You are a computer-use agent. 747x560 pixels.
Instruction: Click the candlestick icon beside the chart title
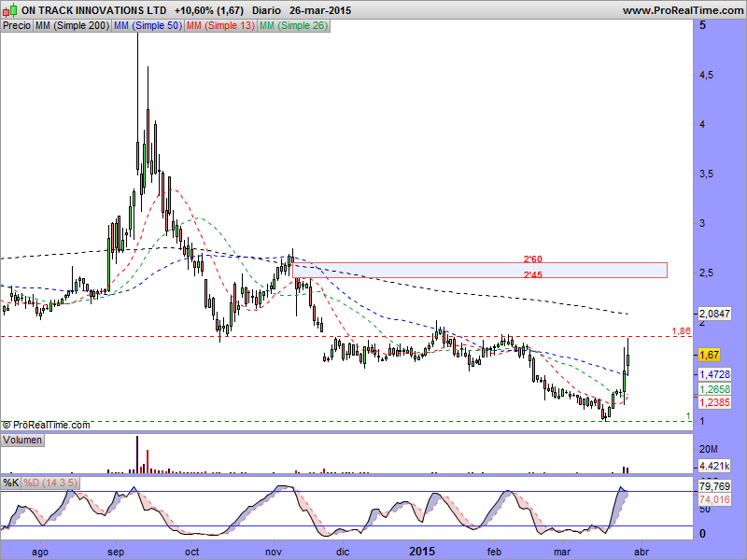click(x=10, y=10)
